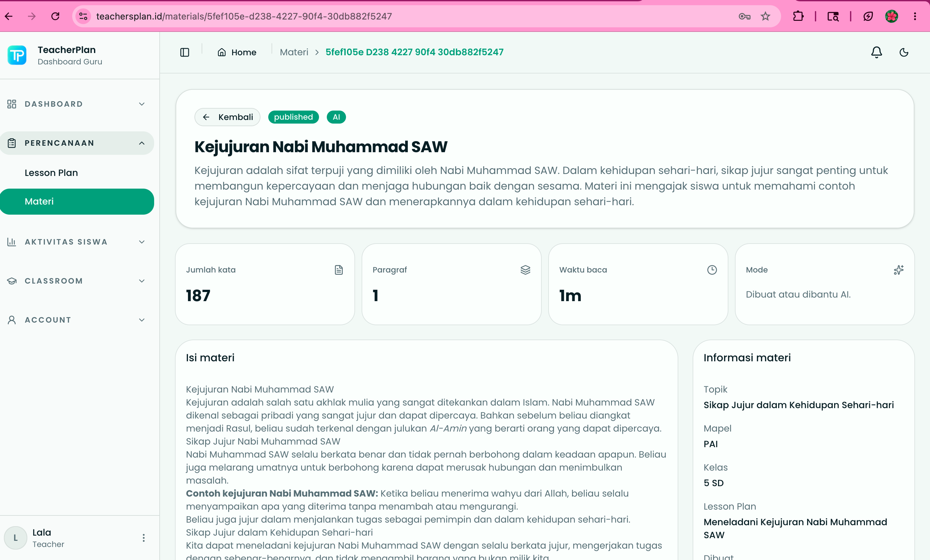The image size is (930, 560).
Task: Click the Account person icon
Action: coord(12,320)
